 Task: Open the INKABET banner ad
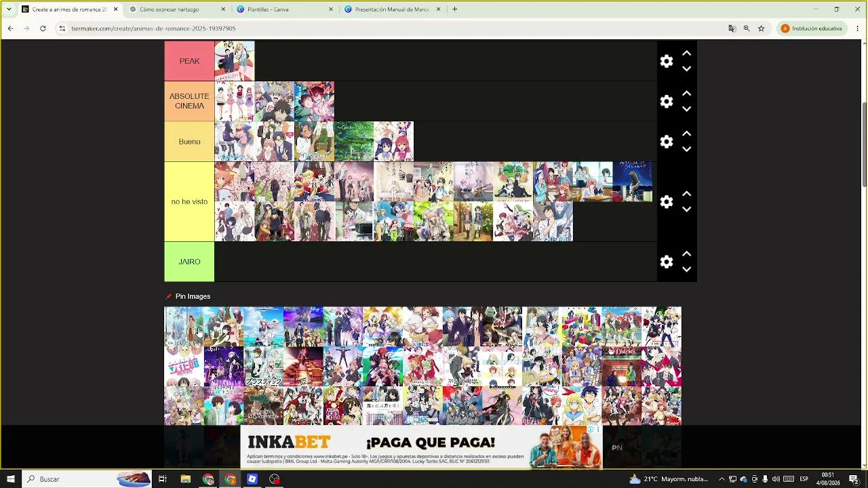point(421,447)
